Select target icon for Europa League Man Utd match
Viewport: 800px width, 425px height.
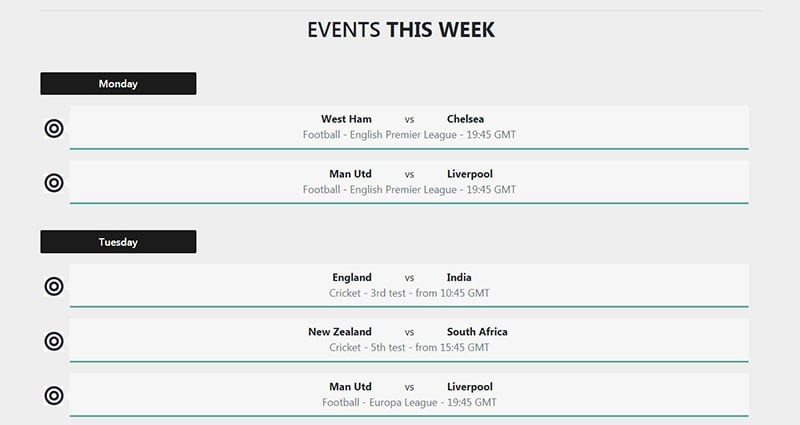54,395
